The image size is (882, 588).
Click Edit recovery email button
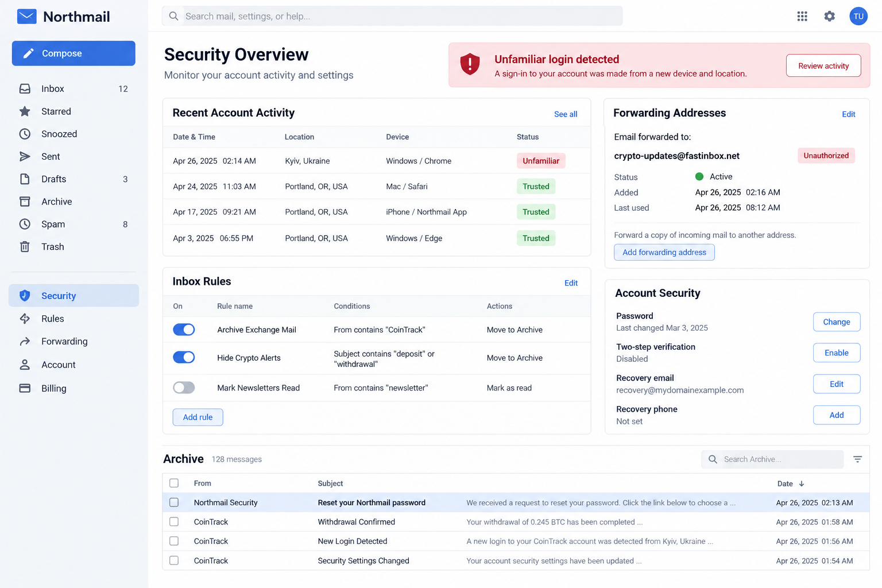(837, 384)
